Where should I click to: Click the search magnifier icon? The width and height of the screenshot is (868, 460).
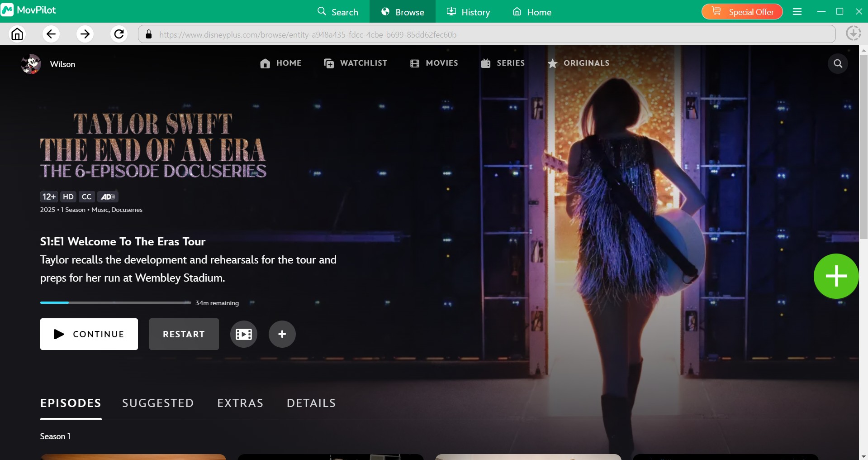tap(838, 63)
